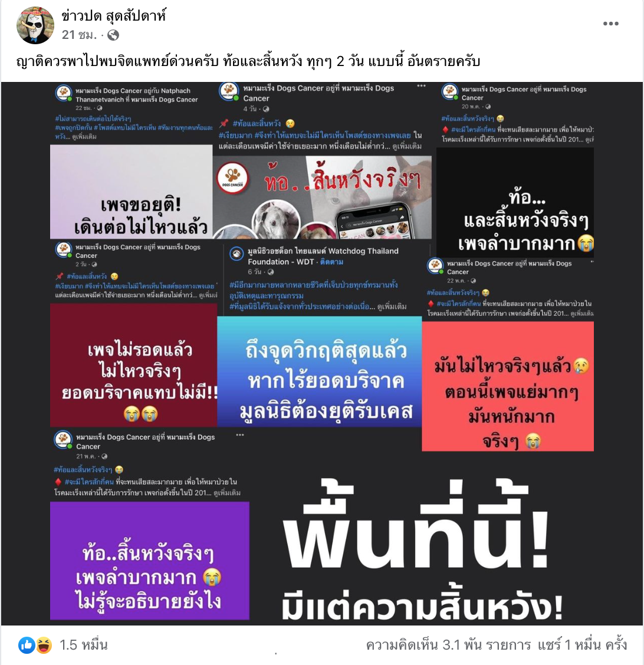Click the post caption text ญาติควรพาไปพบจิตแพทย์
The width and height of the screenshot is (644, 665).
point(248,61)
